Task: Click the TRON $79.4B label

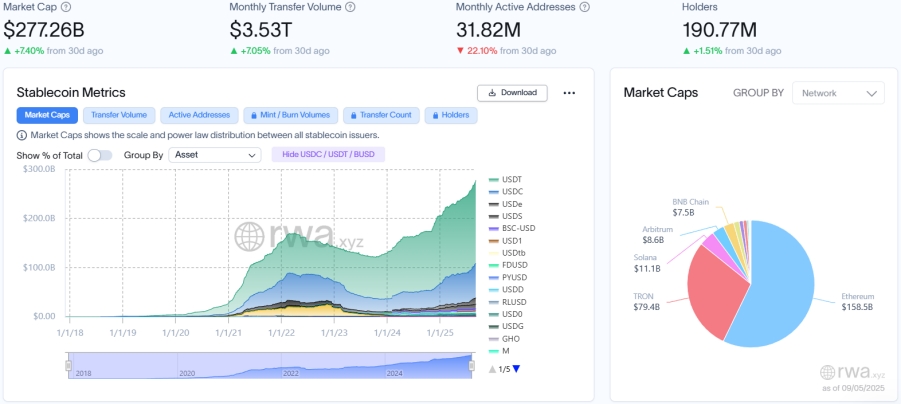Action: click(645, 302)
